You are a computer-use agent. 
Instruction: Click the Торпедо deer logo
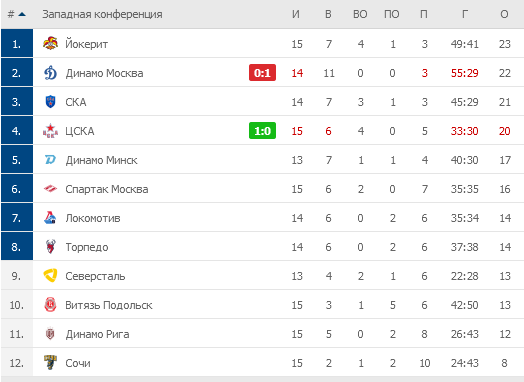pyautogui.click(x=50, y=247)
